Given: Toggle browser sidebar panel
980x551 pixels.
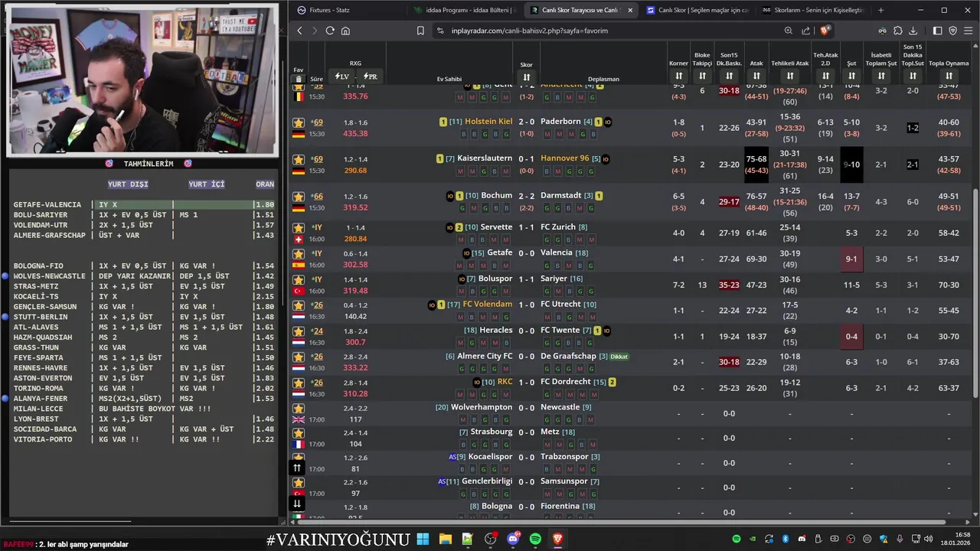Looking at the screenshot, I should coord(938,31).
